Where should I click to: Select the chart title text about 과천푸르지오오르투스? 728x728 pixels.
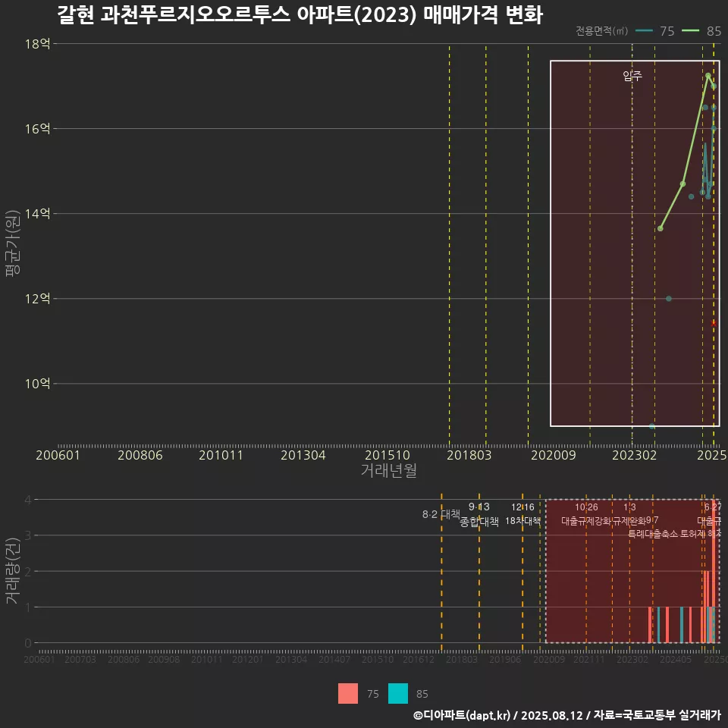click(300, 15)
